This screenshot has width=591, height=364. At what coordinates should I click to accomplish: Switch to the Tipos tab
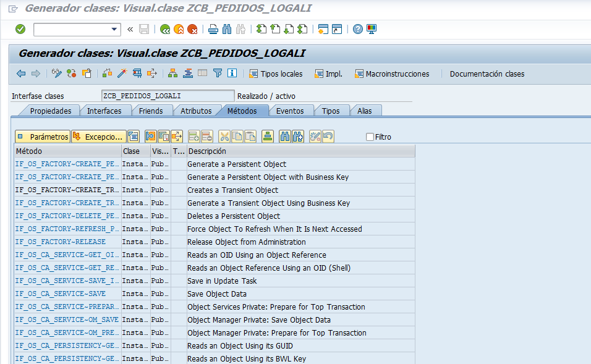tap(331, 111)
